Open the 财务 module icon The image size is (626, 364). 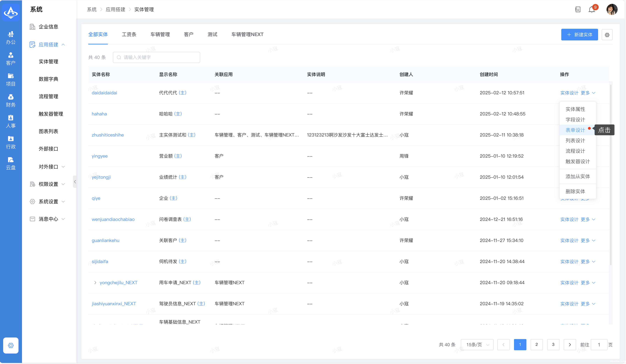(11, 101)
